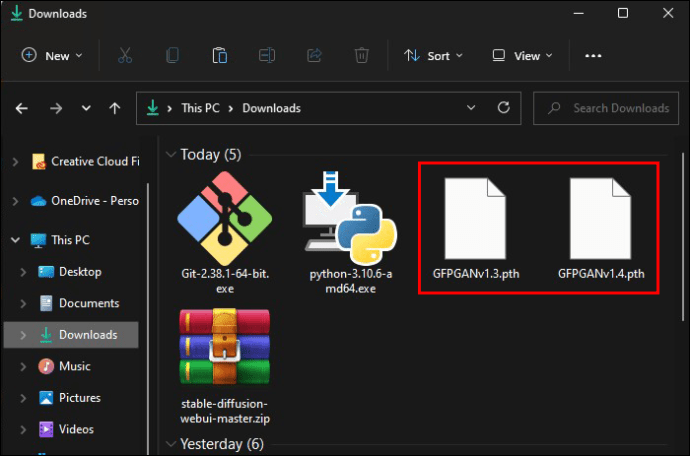The height and width of the screenshot is (456, 690).
Task: Click the Cut scissors icon
Action: 125,56
